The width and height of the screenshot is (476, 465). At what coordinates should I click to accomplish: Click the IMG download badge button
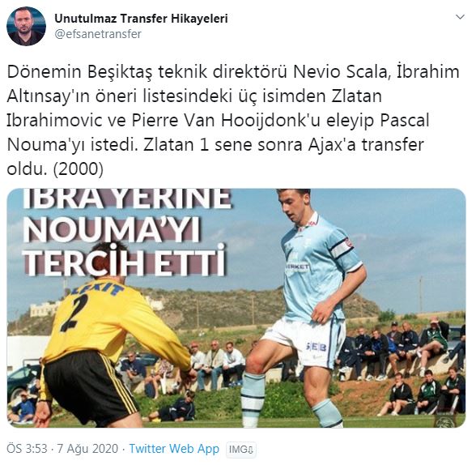pos(241,450)
